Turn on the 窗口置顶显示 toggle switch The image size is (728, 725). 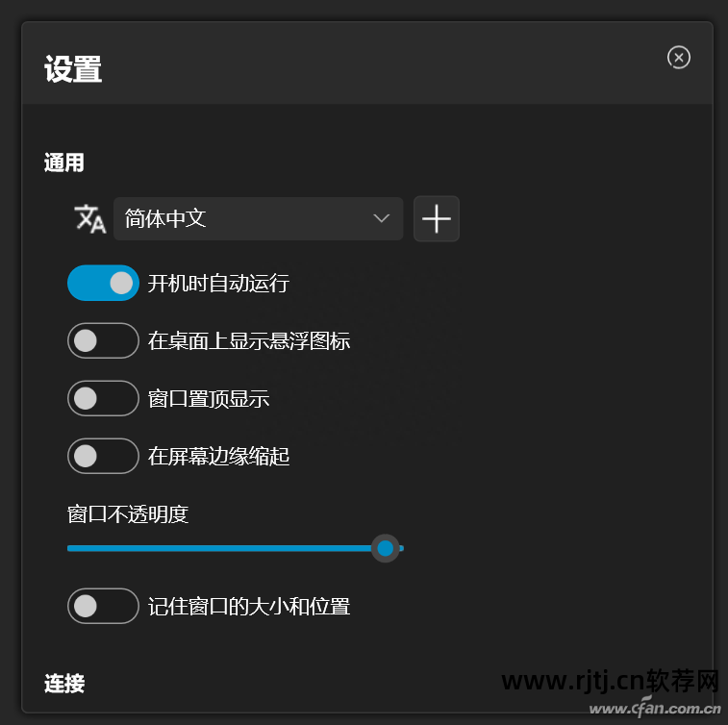click(103, 398)
